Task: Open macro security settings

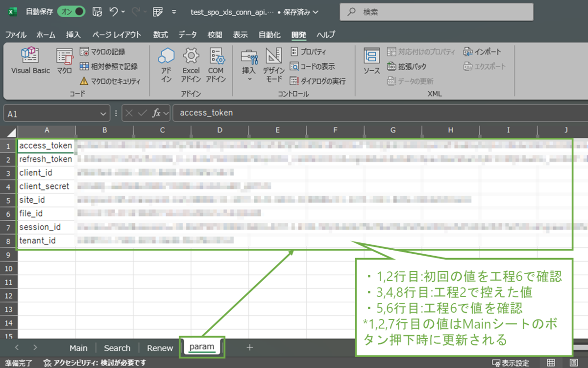Action: coord(110,81)
